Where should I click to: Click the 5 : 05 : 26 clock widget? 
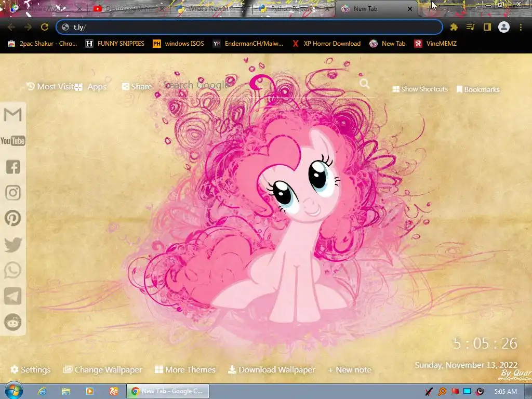(x=486, y=343)
